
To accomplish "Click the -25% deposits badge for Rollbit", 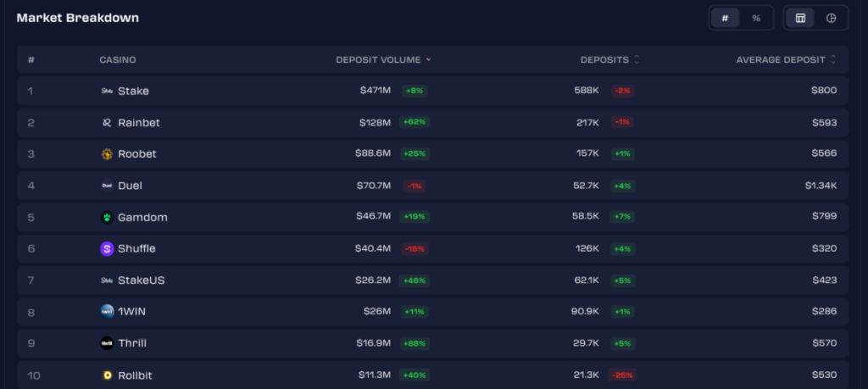I will [622, 375].
